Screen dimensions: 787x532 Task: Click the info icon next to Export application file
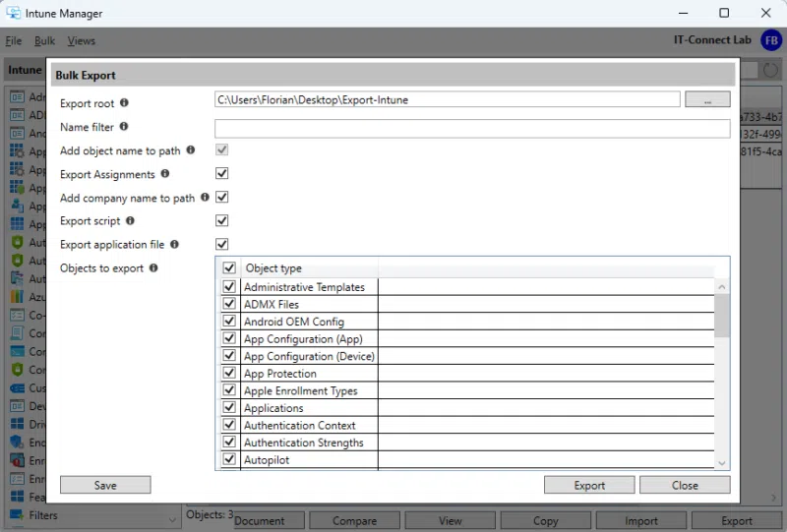pos(174,245)
